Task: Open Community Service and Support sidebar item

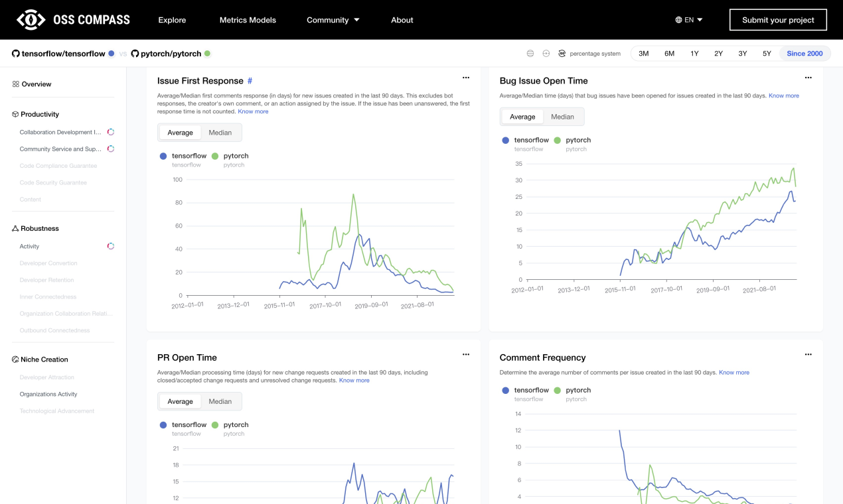Action: [60, 149]
